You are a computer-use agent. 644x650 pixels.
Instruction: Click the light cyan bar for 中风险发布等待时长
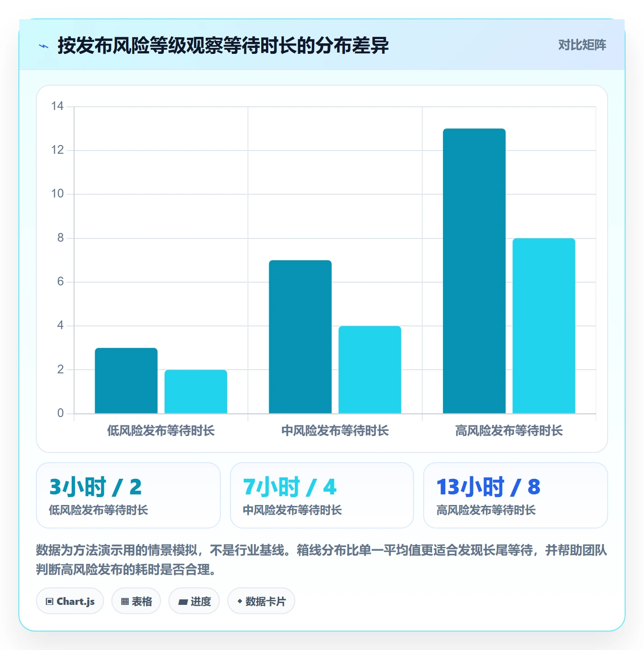click(x=370, y=370)
